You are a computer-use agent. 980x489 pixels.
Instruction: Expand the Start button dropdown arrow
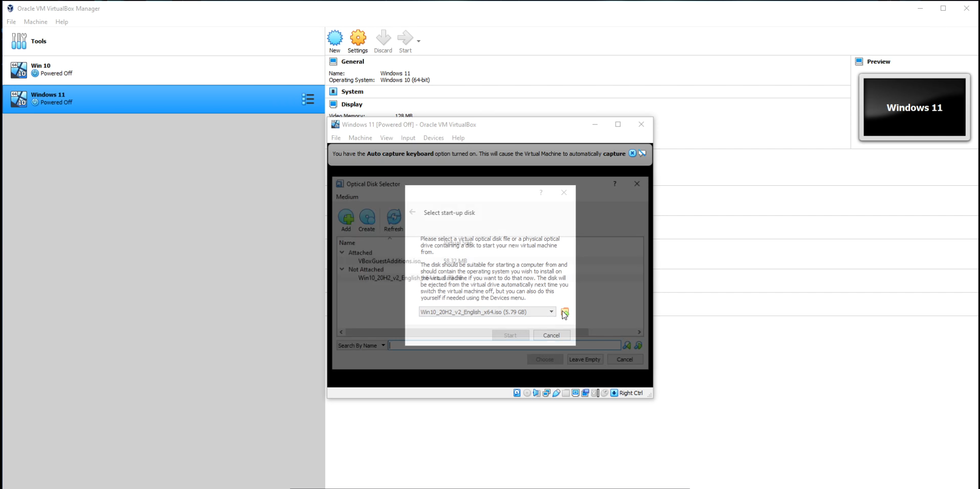pyautogui.click(x=419, y=41)
